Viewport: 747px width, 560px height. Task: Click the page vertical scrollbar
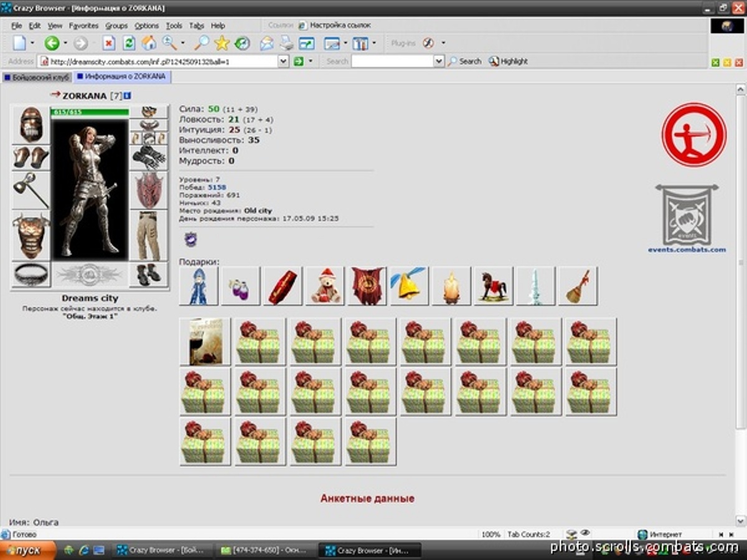[741, 305]
